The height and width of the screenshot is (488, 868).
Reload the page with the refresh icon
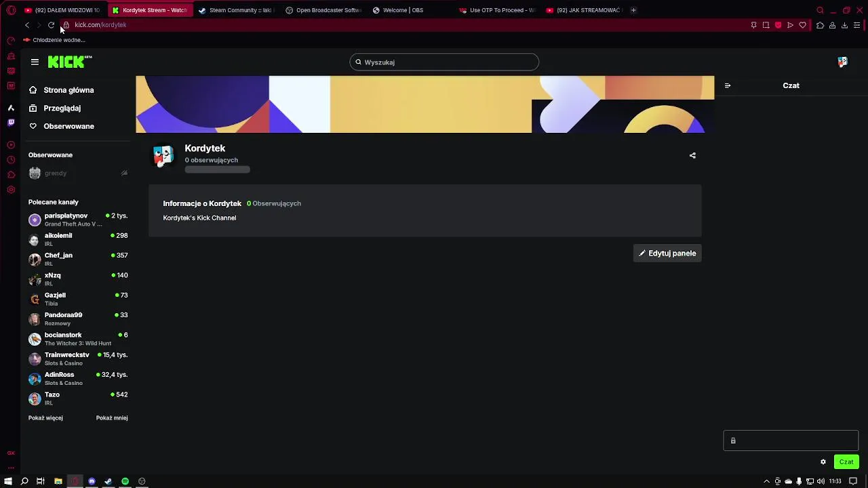(x=51, y=25)
